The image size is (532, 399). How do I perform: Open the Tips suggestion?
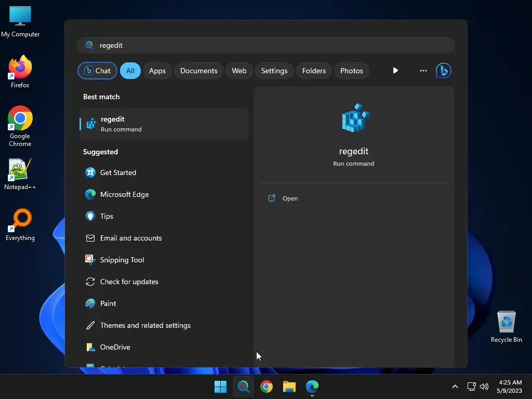164,216
